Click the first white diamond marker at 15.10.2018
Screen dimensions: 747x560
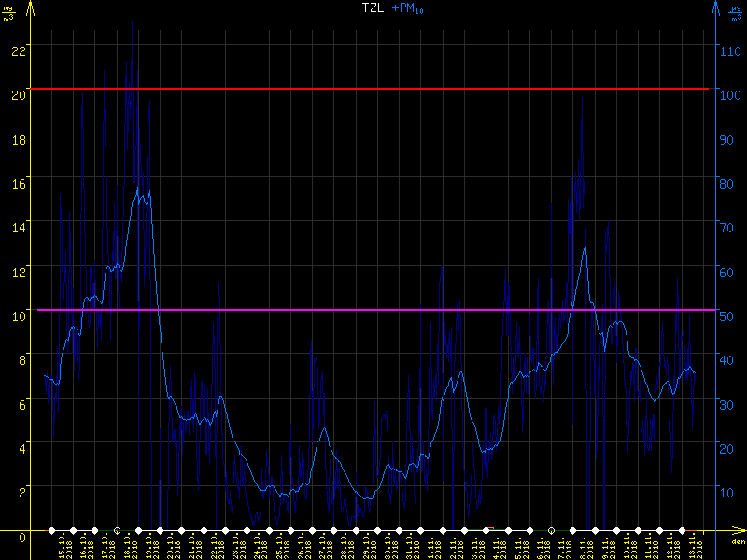click(52, 530)
